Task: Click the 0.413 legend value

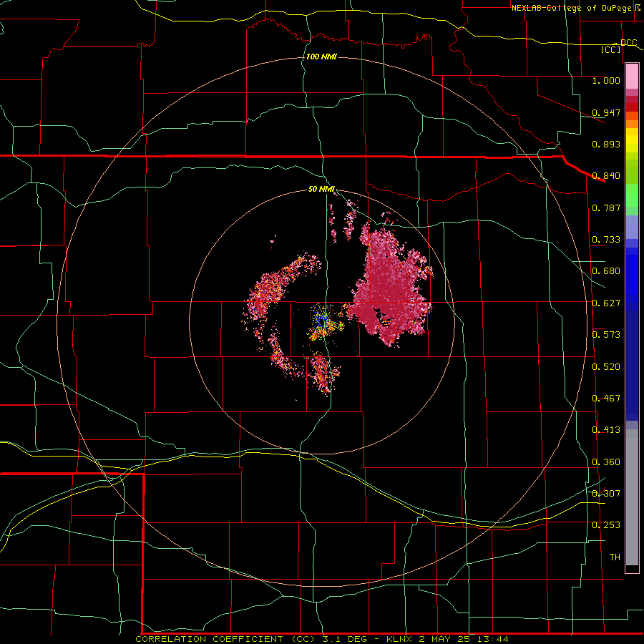Action: pyautogui.click(x=606, y=430)
